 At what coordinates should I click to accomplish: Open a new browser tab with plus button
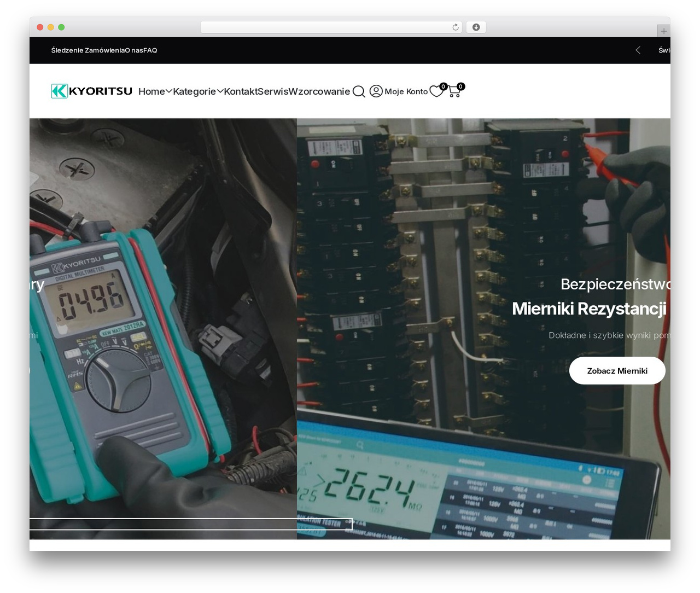[x=663, y=31]
